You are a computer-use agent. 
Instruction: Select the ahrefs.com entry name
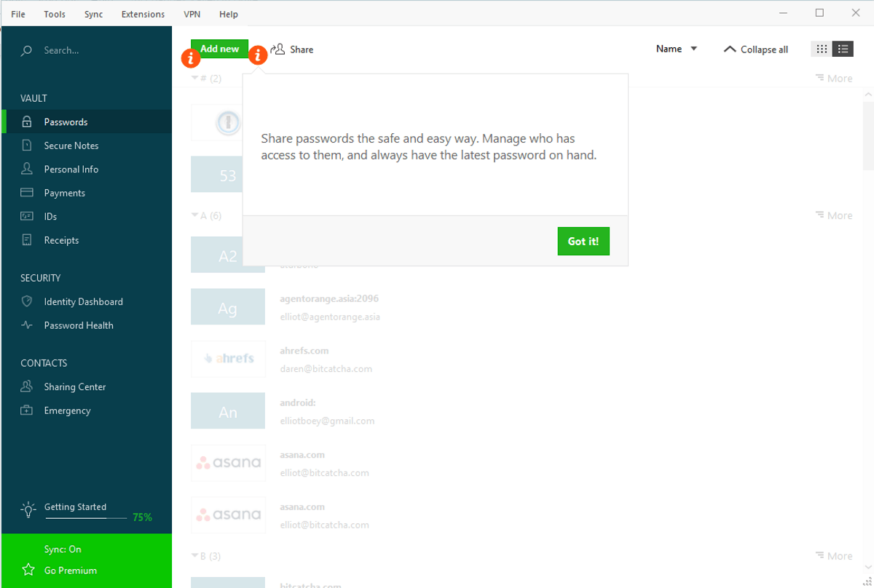pyautogui.click(x=304, y=350)
